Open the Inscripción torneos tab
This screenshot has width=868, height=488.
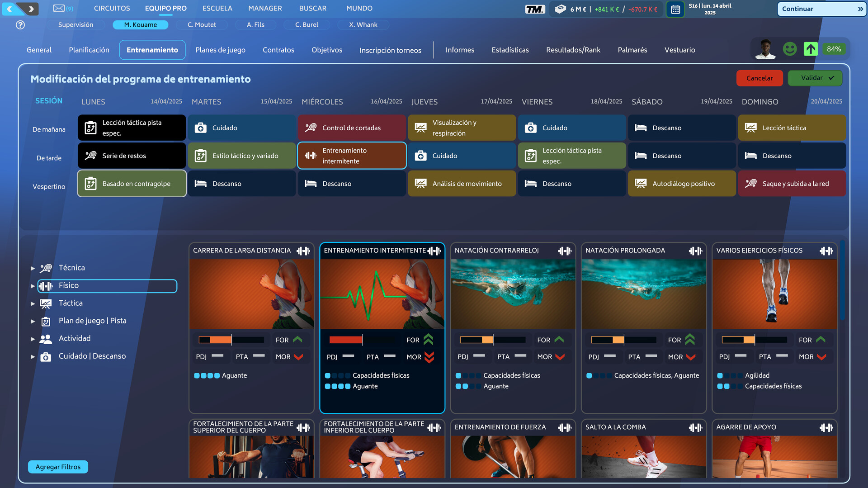390,50
